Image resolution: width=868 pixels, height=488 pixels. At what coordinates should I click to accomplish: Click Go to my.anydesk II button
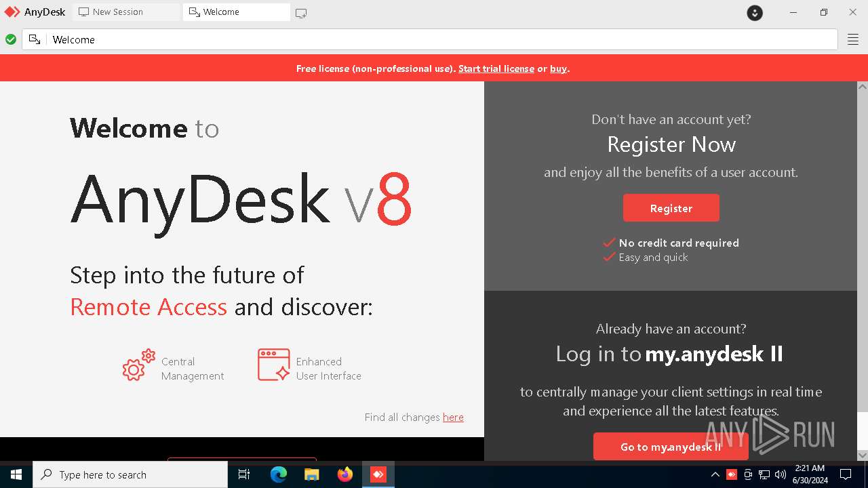point(671,447)
